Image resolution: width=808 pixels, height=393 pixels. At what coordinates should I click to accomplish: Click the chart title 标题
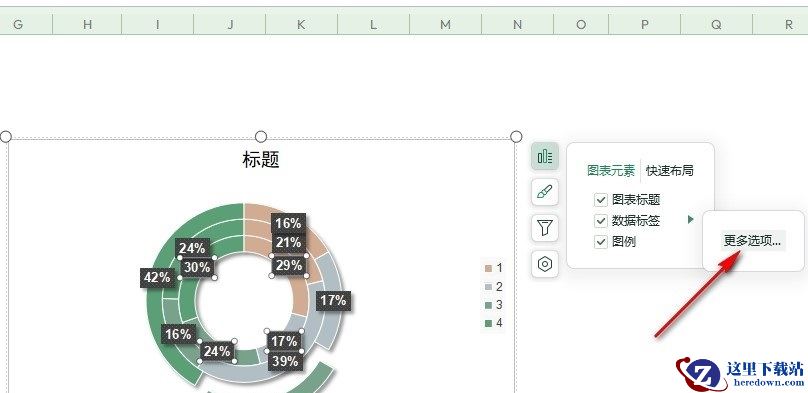click(x=261, y=160)
